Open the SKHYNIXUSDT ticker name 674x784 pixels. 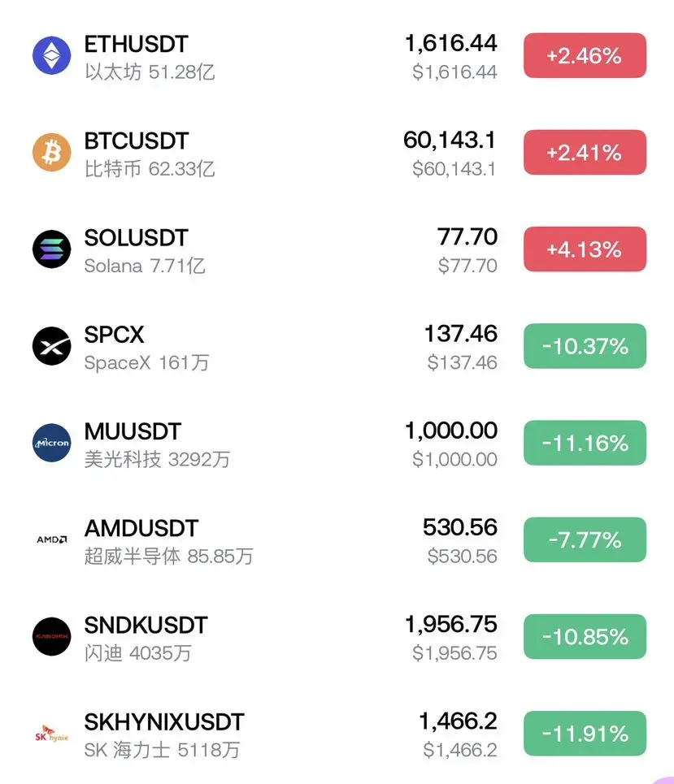164,722
